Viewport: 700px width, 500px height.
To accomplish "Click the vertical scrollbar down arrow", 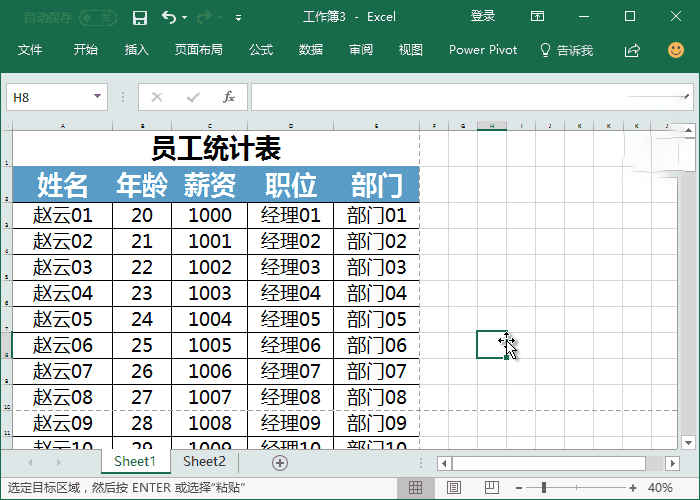I will tap(688, 443).
